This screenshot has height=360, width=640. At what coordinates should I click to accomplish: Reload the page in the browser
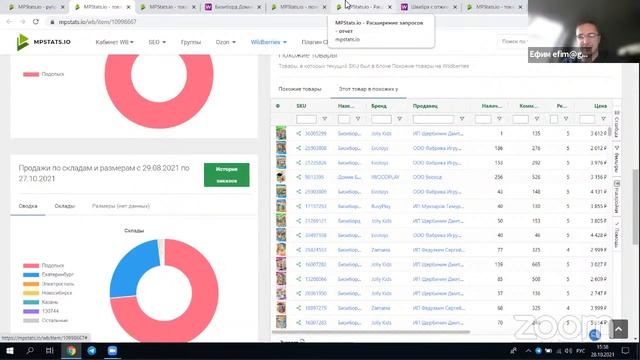36,22
